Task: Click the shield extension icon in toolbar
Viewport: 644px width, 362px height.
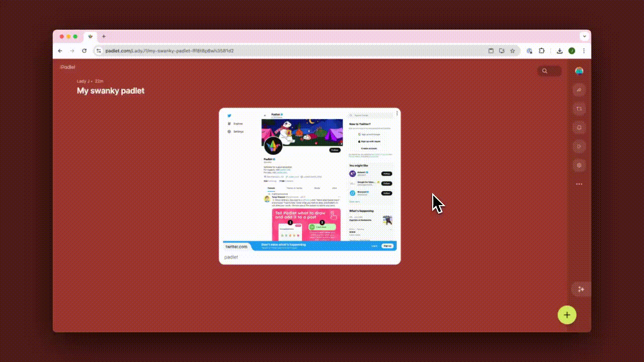Action: pos(529,51)
